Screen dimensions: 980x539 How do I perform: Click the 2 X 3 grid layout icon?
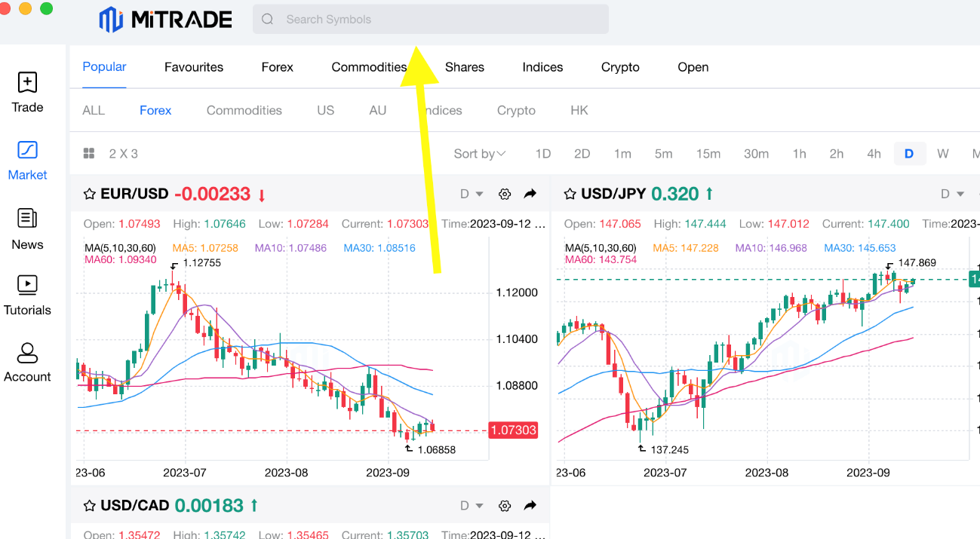pos(89,154)
